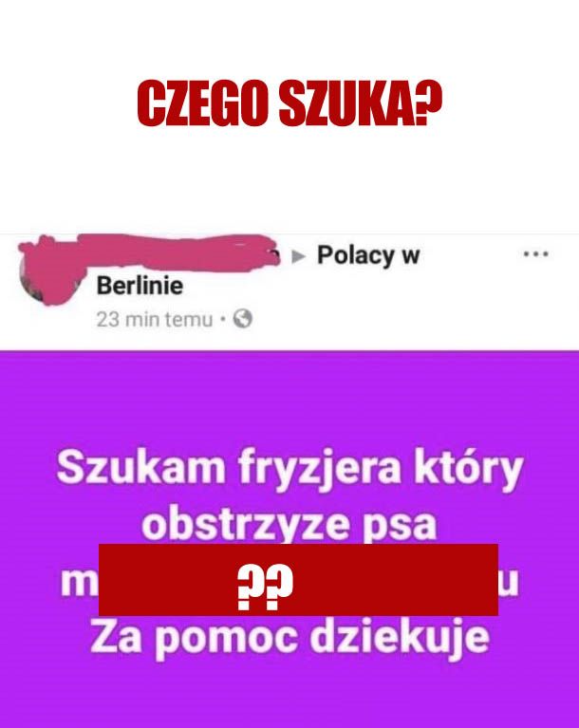The width and height of the screenshot is (579, 728).
Task: Open the Polacy w group link
Action: point(368,256)
